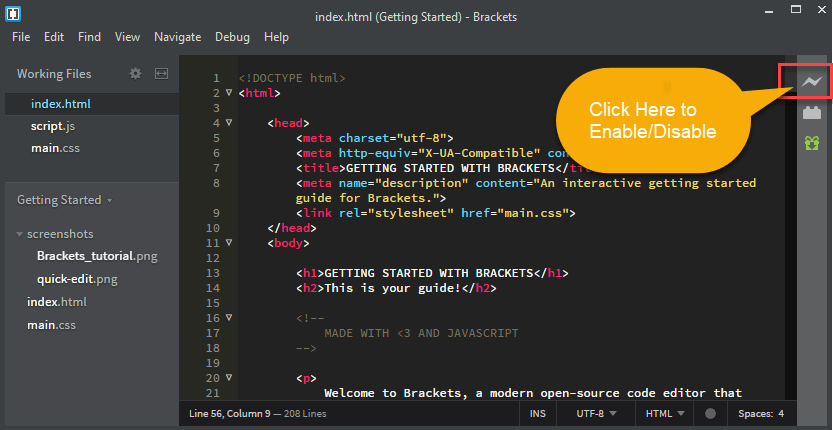Open the View menu
The height and width of the screenshot is (430, 833).
128,37
